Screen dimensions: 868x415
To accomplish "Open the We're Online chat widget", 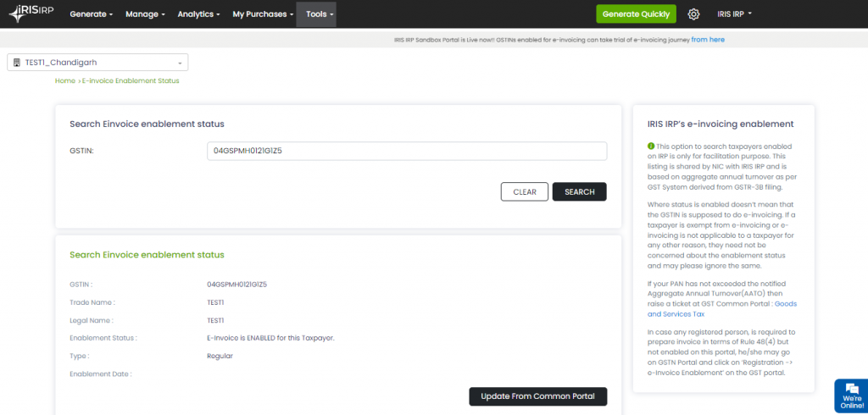I will (850, 396).
